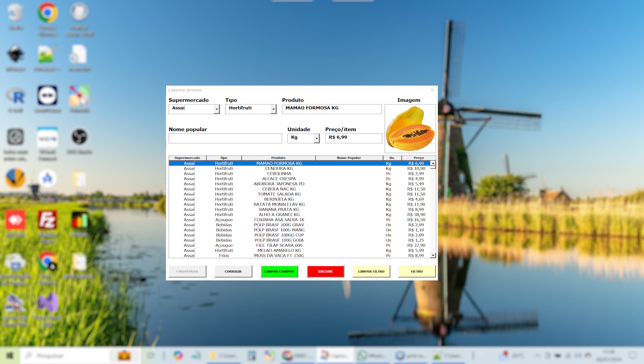644x364 pixels.
Task: Click the green LIMPAR CAMPOS button
Action: pos(279,271)
